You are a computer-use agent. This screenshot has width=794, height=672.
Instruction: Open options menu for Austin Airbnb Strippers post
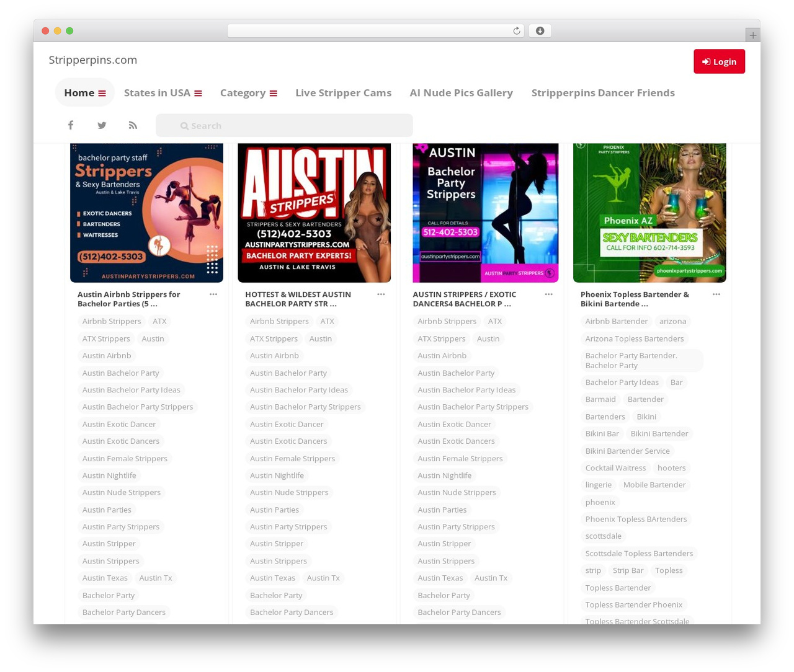(x=213, y=294)
